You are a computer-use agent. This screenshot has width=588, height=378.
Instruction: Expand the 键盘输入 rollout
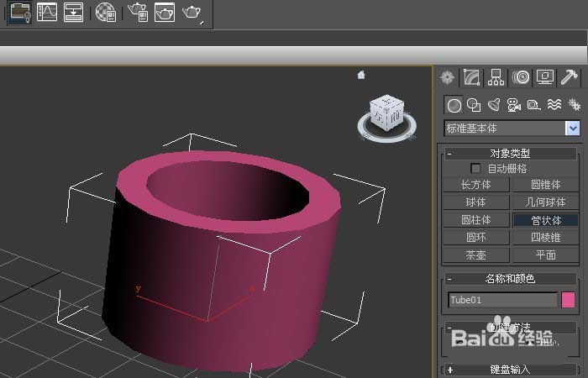450,369
